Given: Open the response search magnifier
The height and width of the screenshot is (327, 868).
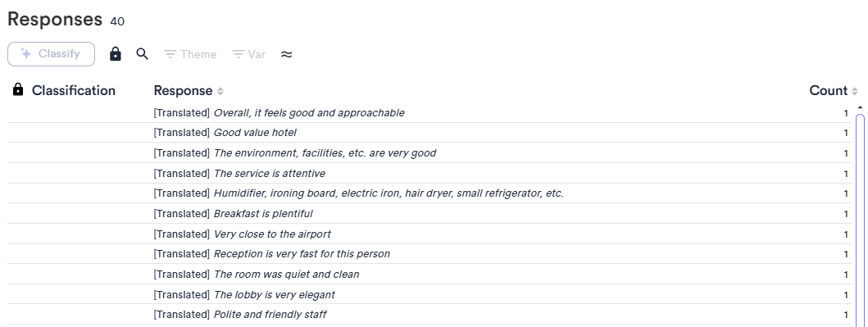Looking at the screenshot, I should pos(143,54).
